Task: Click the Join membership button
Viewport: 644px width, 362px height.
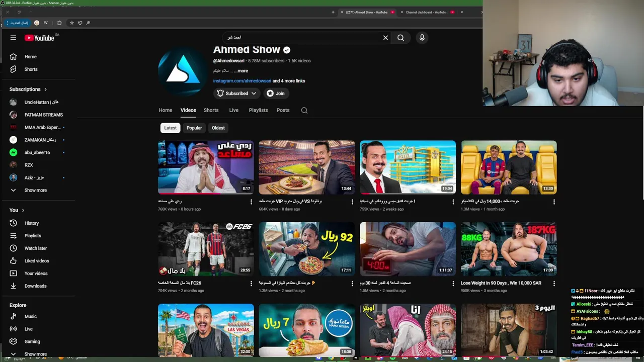Action: click(276, 94)
